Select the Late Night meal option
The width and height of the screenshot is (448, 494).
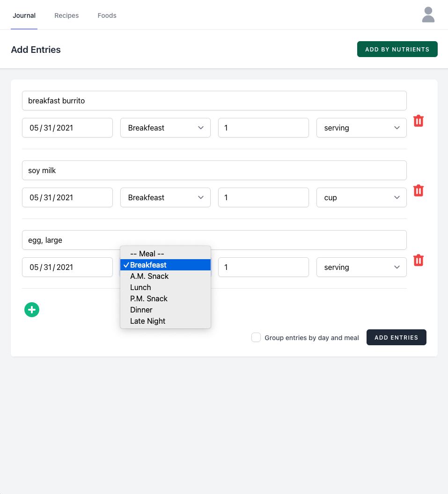pyautogui.click(x=148, y=321)
